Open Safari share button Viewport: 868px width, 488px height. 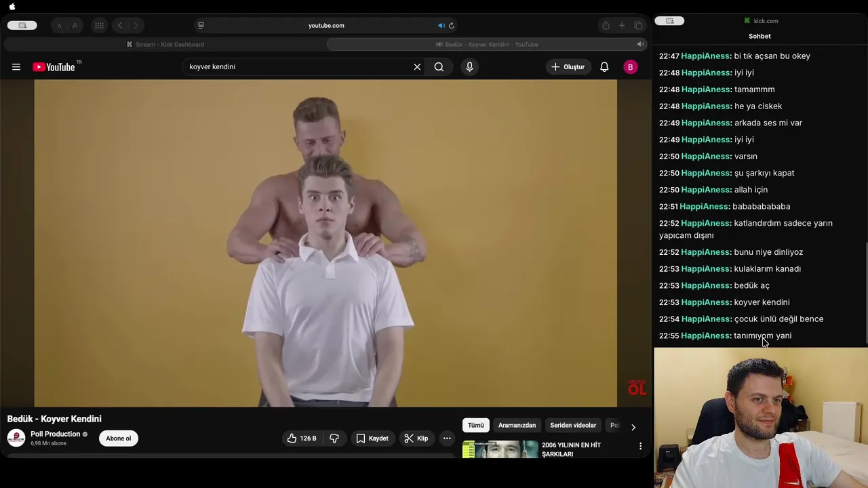coord(606,26)
